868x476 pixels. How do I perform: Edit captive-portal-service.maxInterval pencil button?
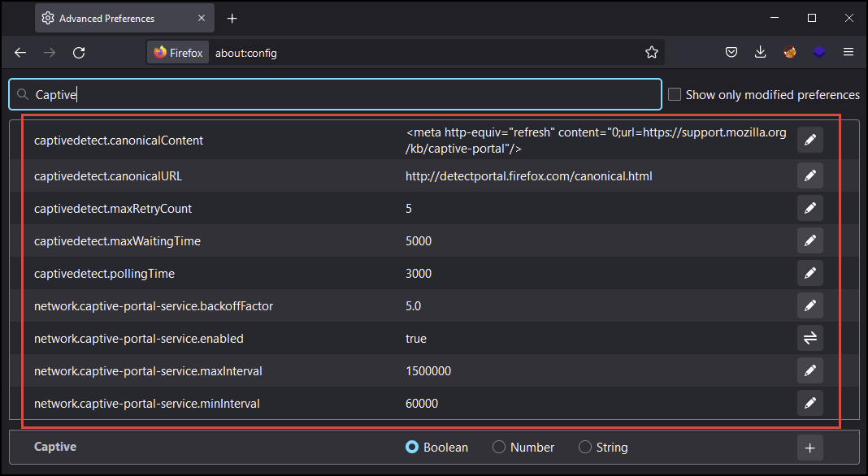tap(809, 370)
